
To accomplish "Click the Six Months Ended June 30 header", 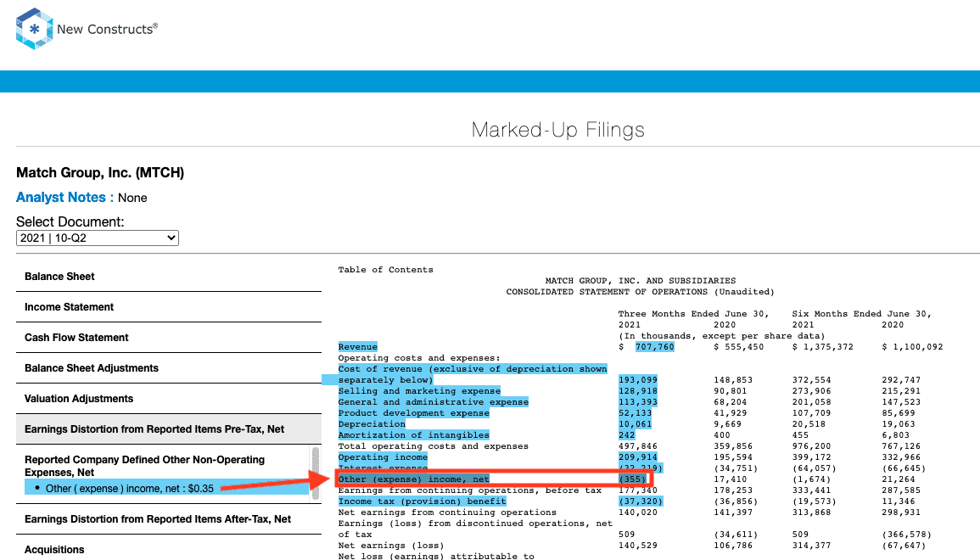I will pos(862,314).
